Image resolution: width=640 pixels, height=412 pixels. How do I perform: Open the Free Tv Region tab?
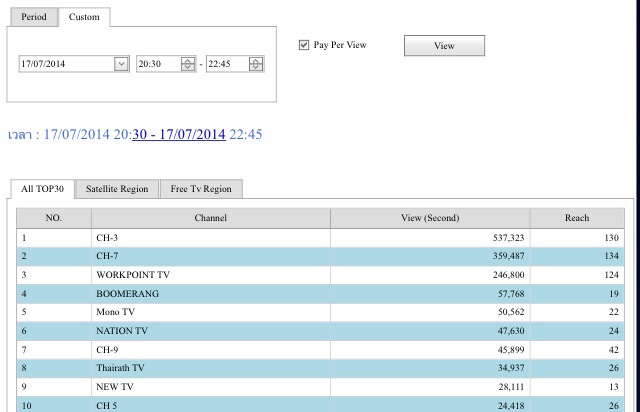pyautogui.click(x=201, y=189)
